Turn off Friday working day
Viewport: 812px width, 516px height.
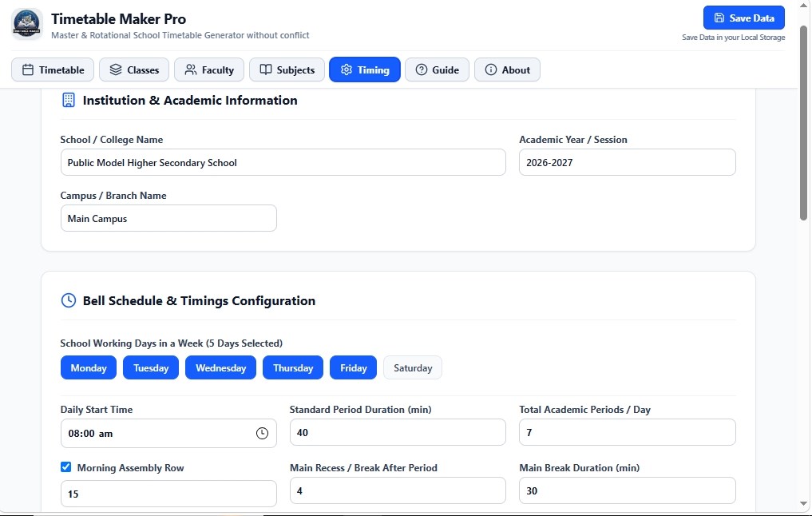[x=353, y=368]
